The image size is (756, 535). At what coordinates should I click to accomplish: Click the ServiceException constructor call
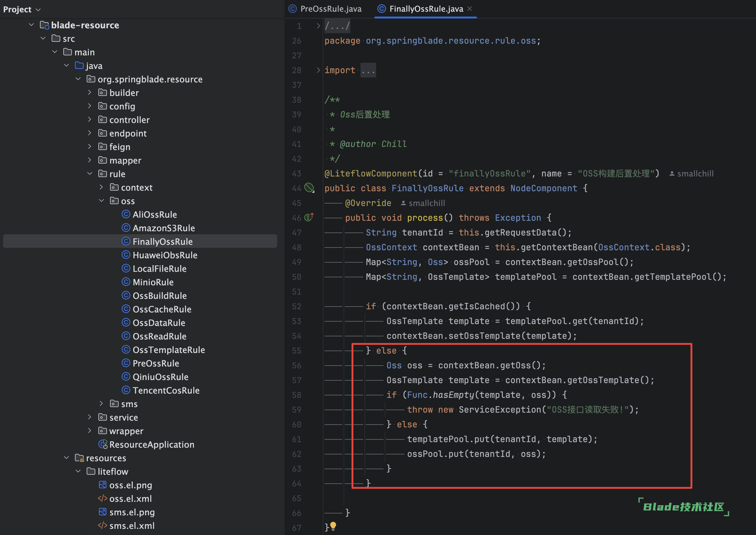(500, 410)
